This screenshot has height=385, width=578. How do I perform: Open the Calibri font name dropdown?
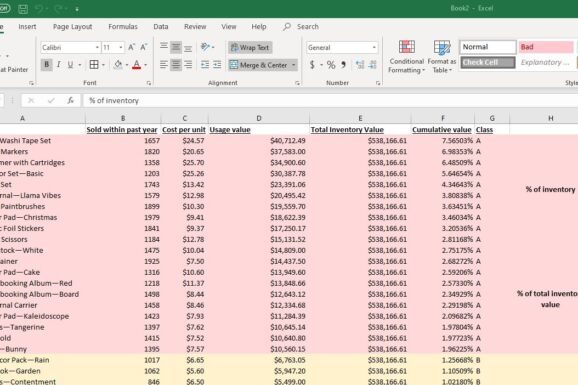point(97,48)
